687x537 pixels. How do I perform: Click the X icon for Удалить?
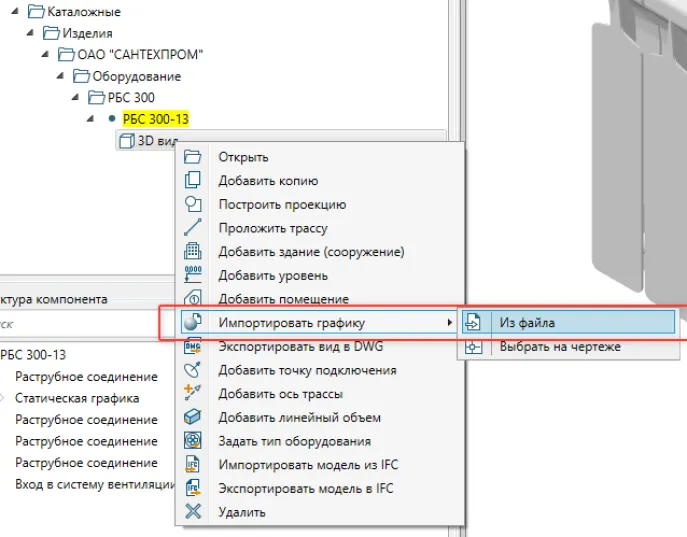click(x=194, y=512)
